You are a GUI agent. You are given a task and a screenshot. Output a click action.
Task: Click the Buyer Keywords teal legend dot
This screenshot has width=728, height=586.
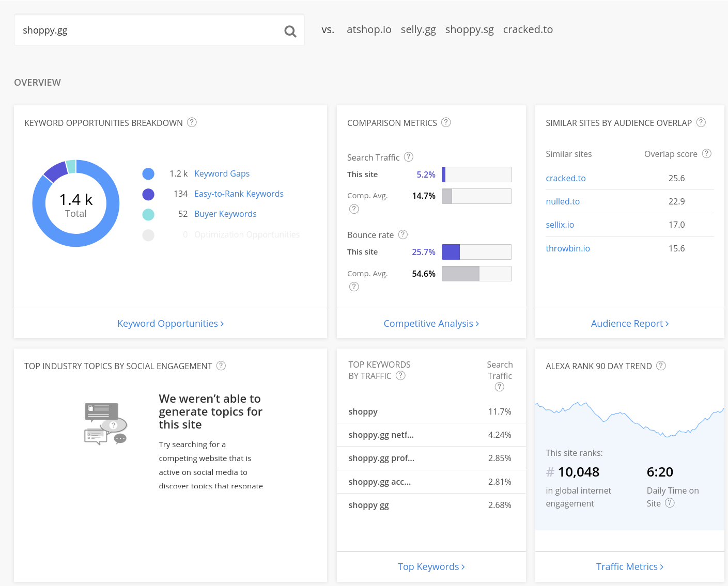148,214
